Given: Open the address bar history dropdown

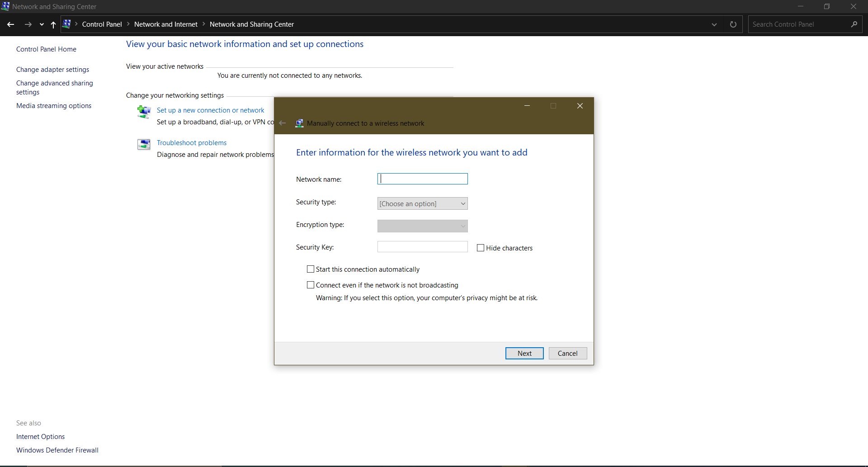Looking at the screenshot, I should click(x=714, y=24).
